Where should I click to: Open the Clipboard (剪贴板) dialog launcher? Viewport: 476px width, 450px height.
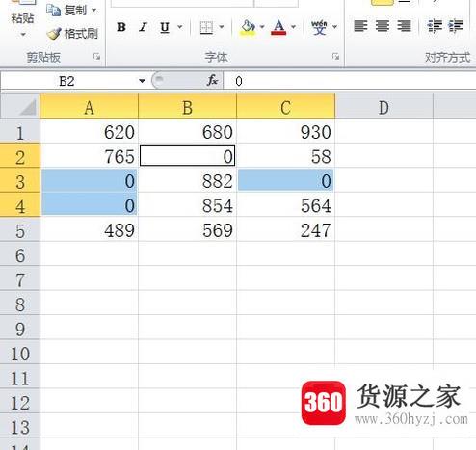96,57
